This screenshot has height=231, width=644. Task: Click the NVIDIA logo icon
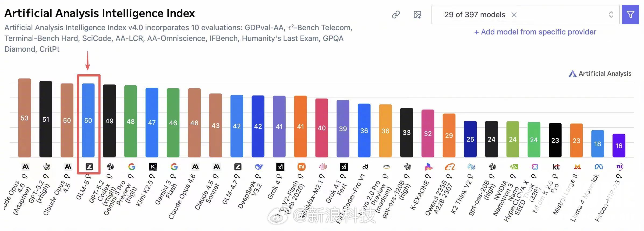514,167
